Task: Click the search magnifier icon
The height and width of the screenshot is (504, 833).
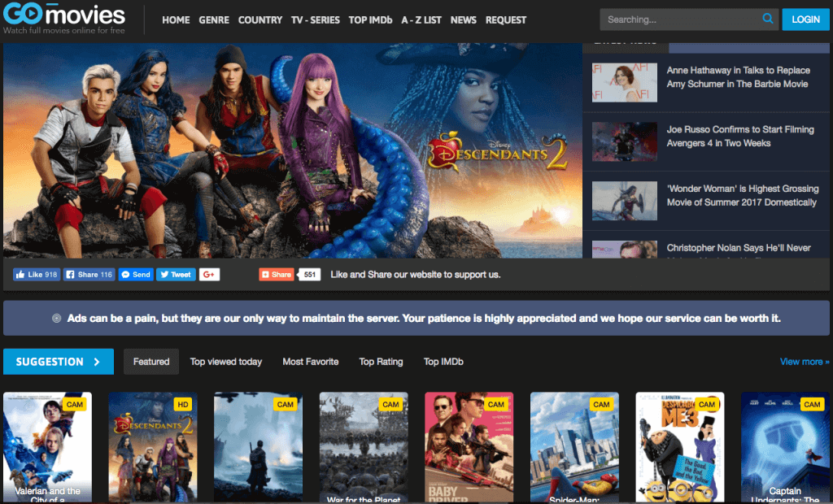Action: (x=768, y=19)
